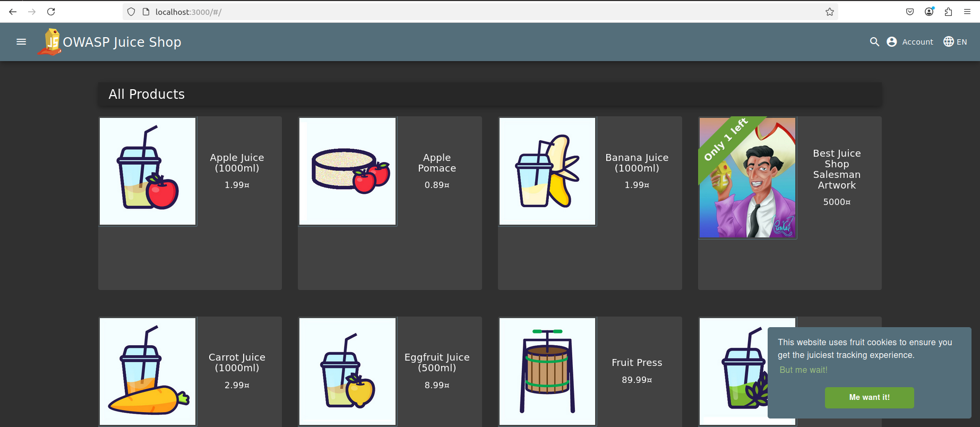Expand the EN language selector
The width and height of the screenshot is (980, 427).
[x=956, y=42]
